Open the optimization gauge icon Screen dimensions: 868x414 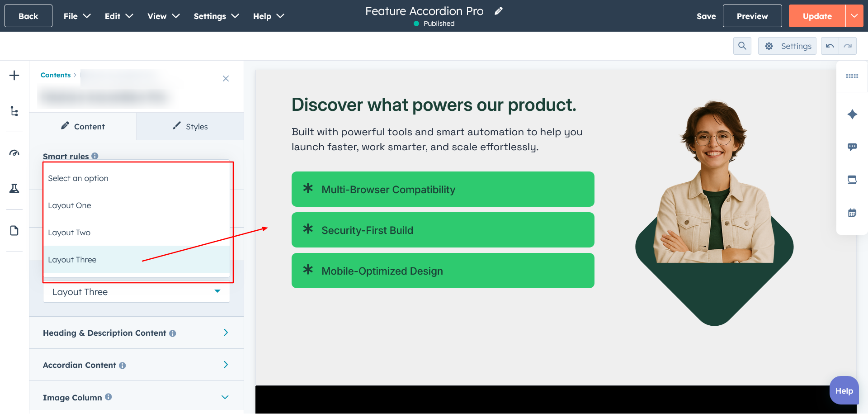point(14,153)
